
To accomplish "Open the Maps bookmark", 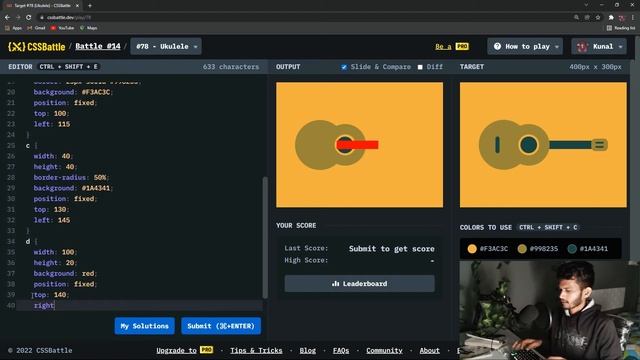I will 89,28.
